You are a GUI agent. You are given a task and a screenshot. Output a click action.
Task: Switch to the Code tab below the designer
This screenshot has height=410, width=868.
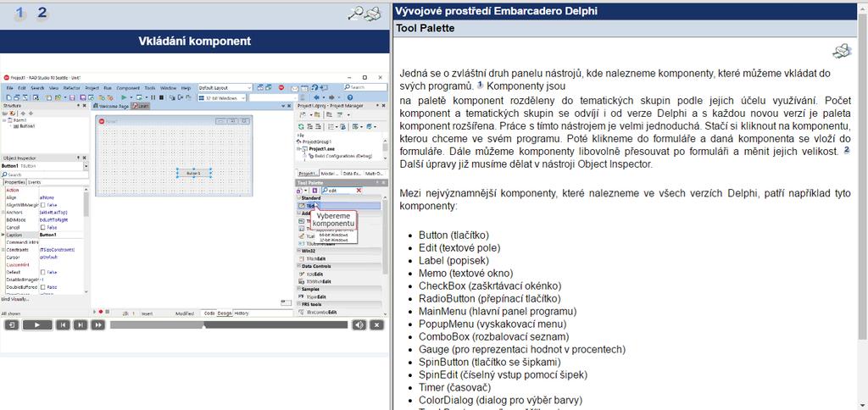[x=209, y=313]
